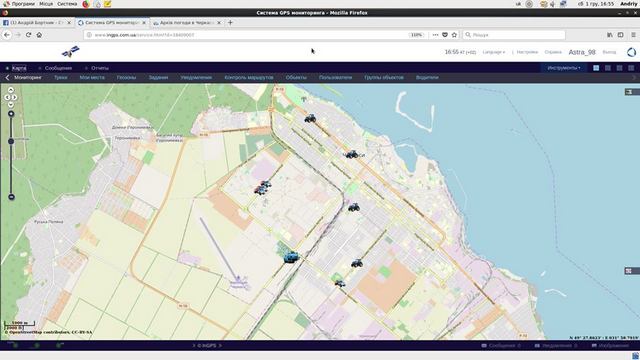Select the Задания submenu item
The width and height of the screenshot is (640, 360).
tap(158, 77)
